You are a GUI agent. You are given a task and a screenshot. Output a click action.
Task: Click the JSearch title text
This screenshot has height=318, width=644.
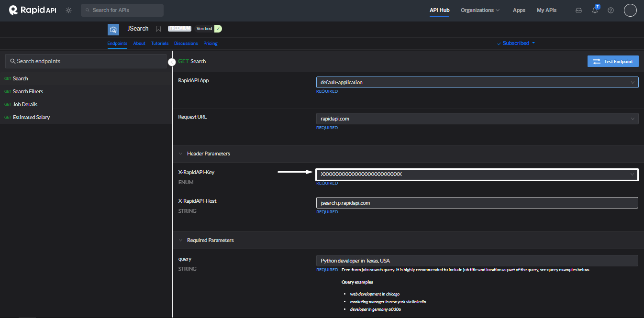click(x=138, y=29)
